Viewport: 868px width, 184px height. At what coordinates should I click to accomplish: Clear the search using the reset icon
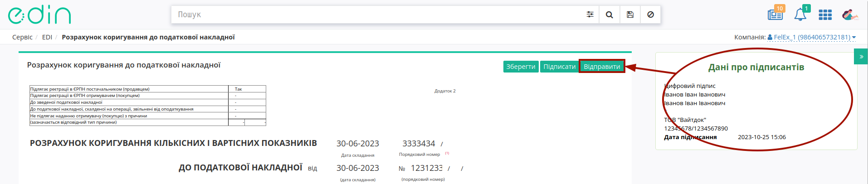coord(650,15)
